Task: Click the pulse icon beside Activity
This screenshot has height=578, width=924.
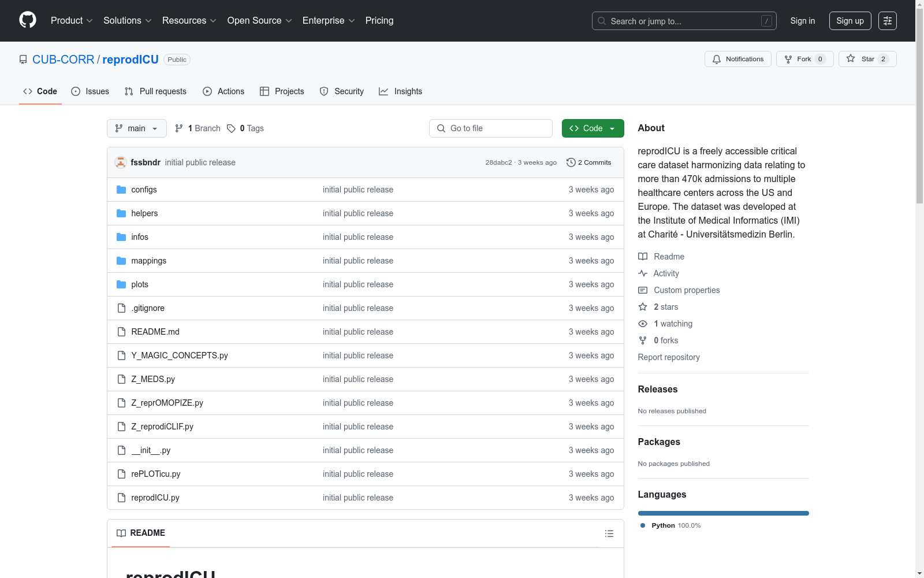Action: pos(643,273)
